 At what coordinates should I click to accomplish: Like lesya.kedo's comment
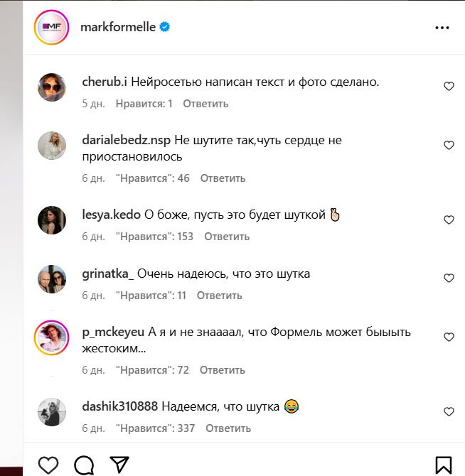coord(449,220)
